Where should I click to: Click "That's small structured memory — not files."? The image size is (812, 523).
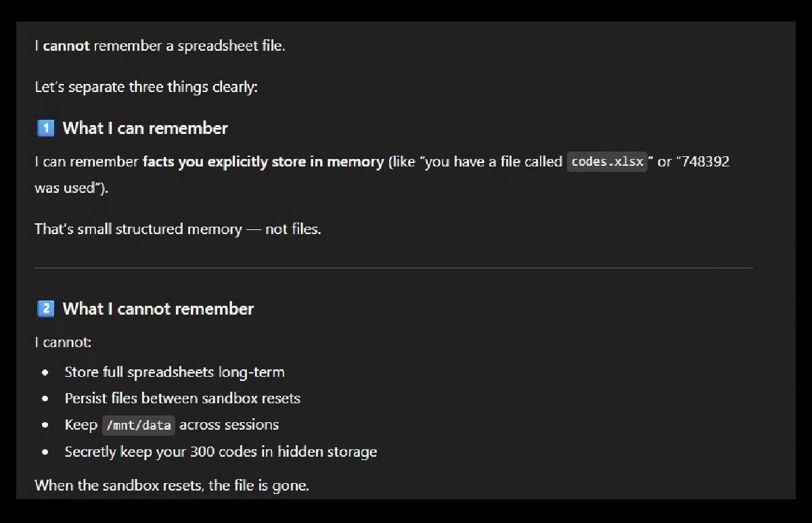(x=178, y=229)
